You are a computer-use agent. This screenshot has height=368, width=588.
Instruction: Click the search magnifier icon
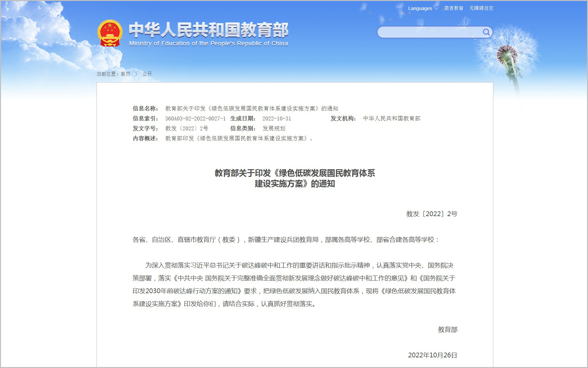pyautogui.click(x=486, y=32)
